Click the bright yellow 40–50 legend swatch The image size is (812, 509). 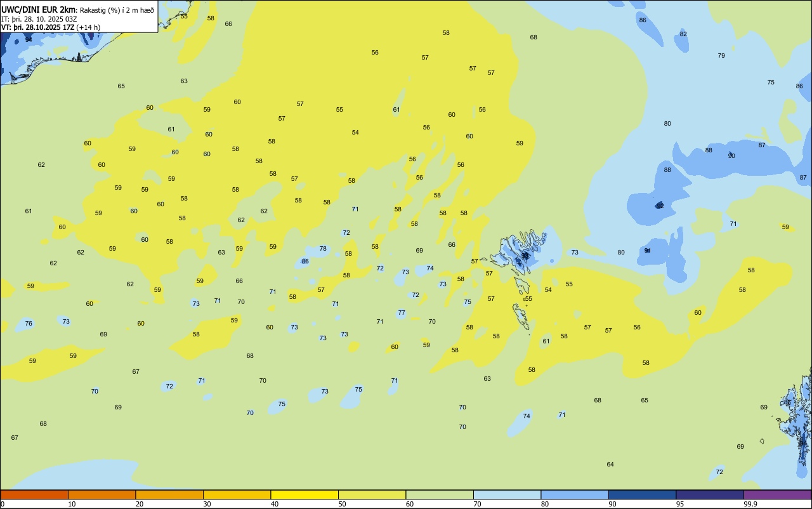coord(304,494)
